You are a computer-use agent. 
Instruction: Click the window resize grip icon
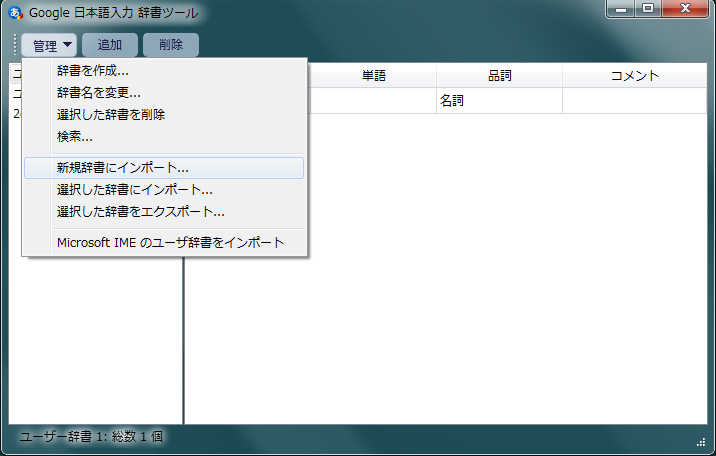click(701, 442)
